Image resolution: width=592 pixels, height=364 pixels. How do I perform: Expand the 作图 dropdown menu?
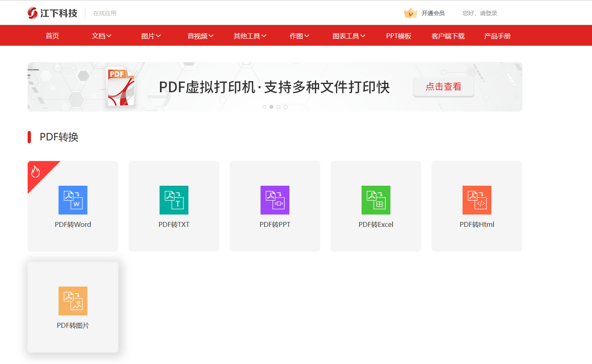pos(299,36)
